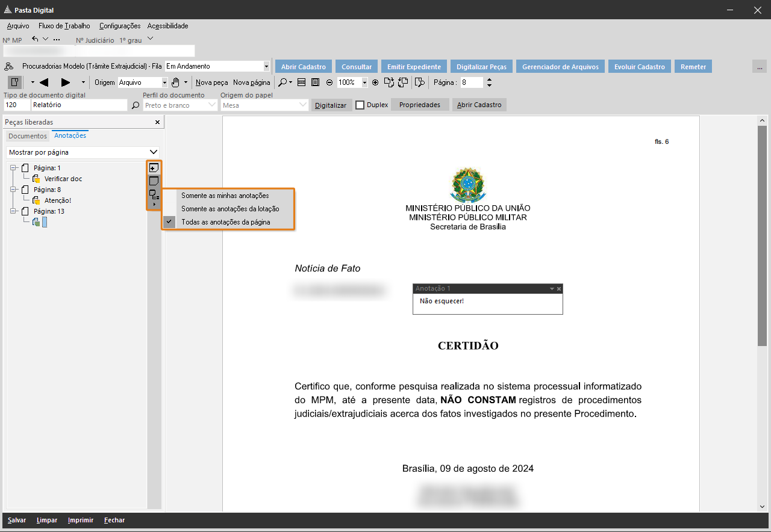Click search magnifier next to Relatório field
Screen dimensions: 771x532
coord(136,105)
